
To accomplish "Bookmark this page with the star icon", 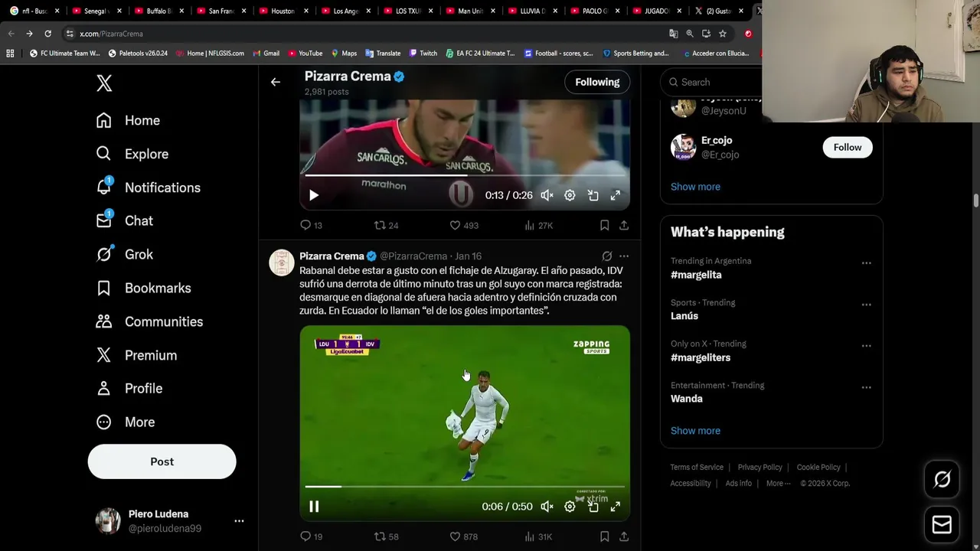I will tap(723, 34).
